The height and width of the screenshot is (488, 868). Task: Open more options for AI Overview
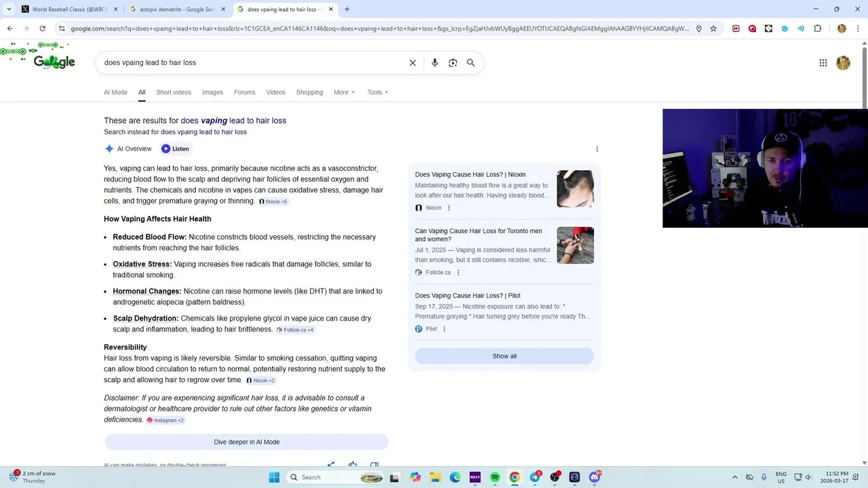tap(597, 149)
